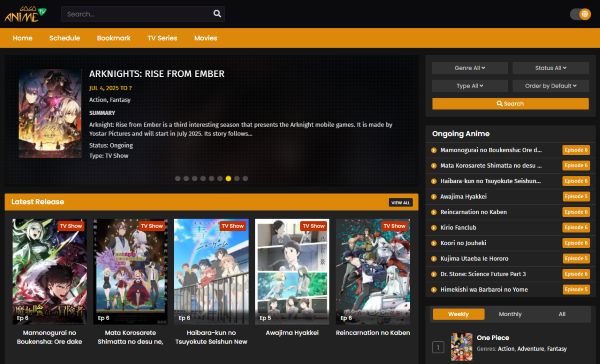This screenshot has width=600, height=364.
Task: Click the bullet icon beside Haibara-kun
Action: (434, 181)
